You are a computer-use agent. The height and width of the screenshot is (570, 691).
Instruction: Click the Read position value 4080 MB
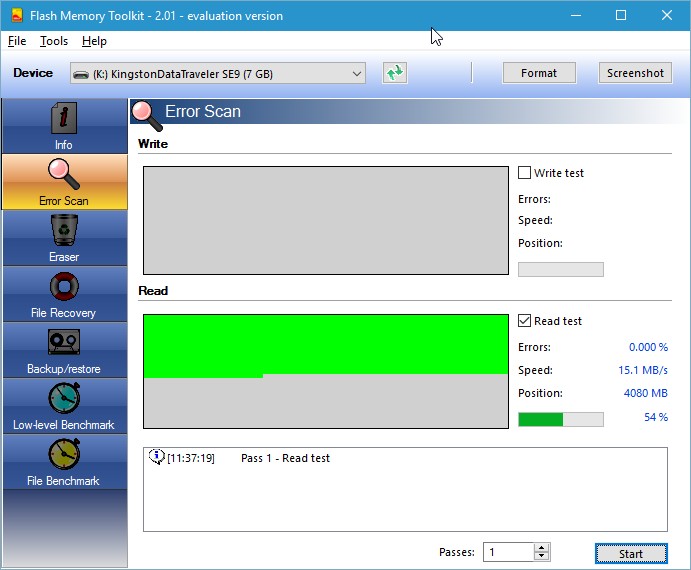point(645,393)
